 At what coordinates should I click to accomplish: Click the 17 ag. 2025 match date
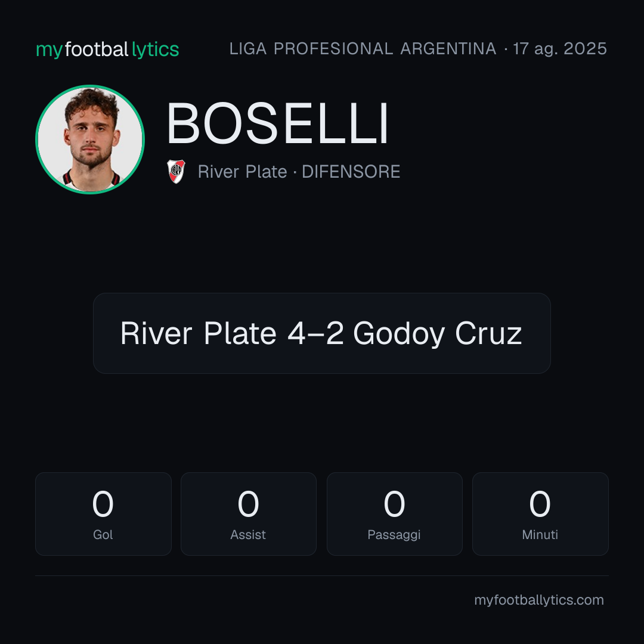click(560, 49)
